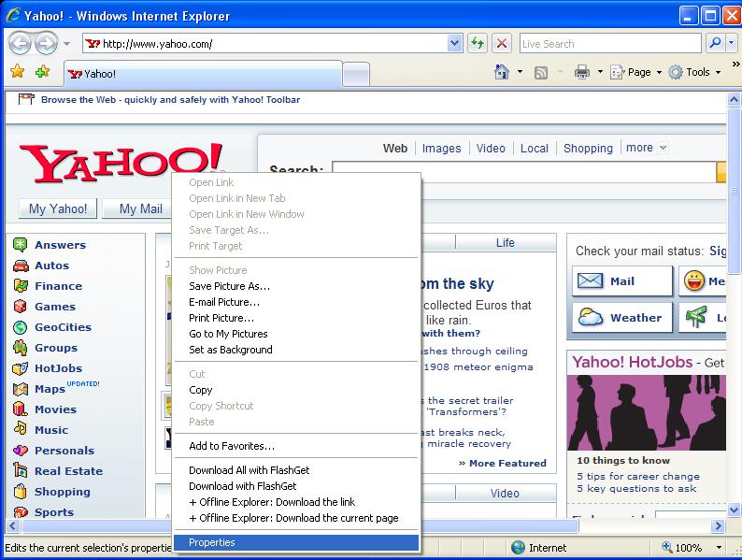Click the browser Back arrow button
This screenshot has width=742, height=560.
pos(20,43)
